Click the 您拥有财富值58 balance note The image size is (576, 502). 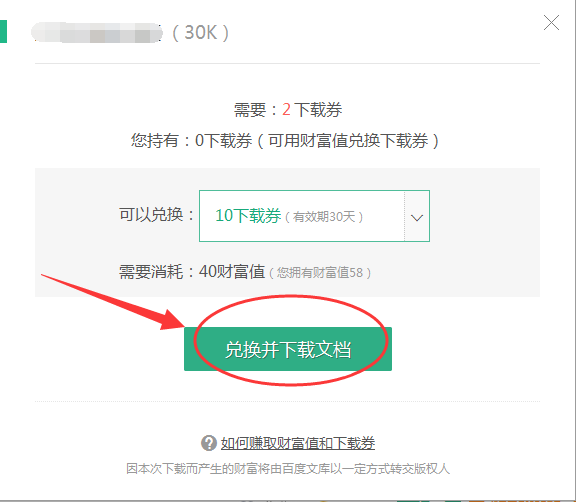tap(320, 272)
